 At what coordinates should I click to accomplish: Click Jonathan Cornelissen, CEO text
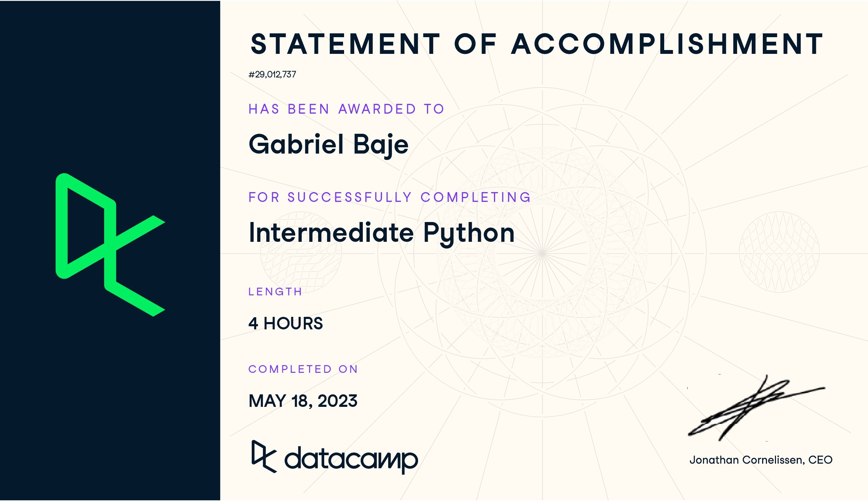tap(761, 460)
